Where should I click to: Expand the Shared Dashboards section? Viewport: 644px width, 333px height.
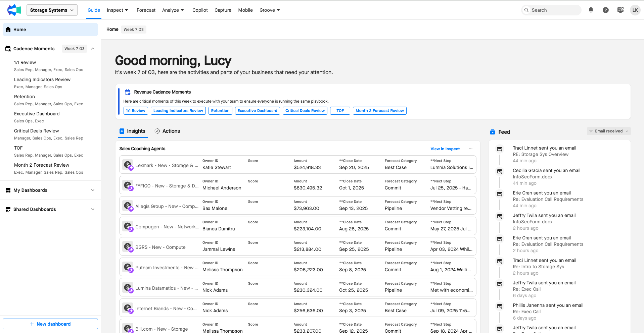pos(93,209)
